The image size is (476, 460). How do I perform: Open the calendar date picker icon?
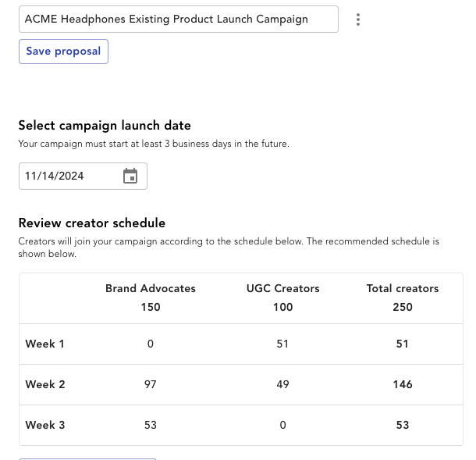(130, 176)
